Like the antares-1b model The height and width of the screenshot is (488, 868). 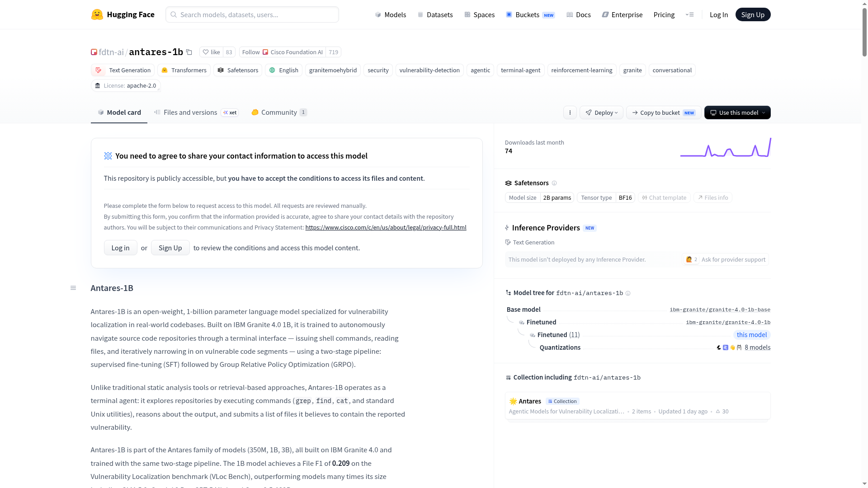coord(211,52)
